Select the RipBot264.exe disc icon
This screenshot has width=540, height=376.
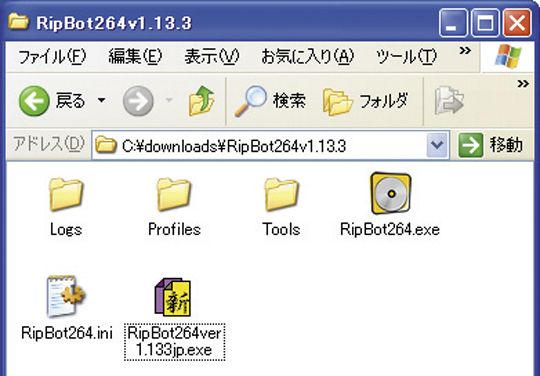click(391, 193)
